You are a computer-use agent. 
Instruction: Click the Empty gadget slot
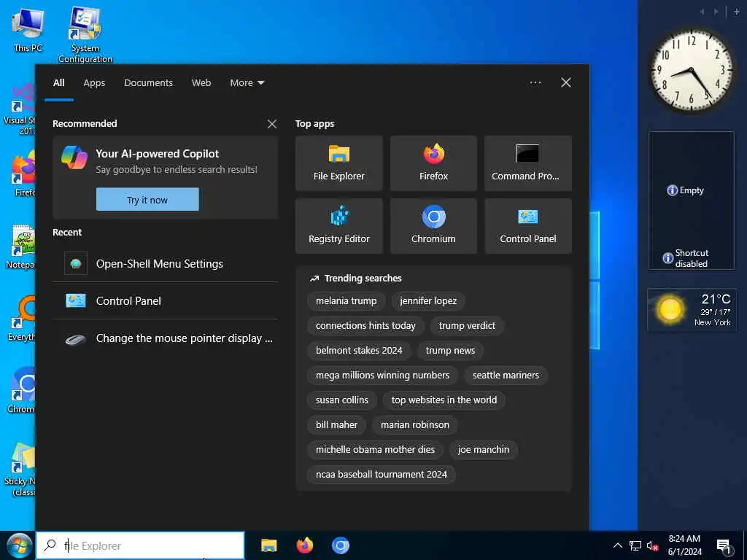[686, 190]
